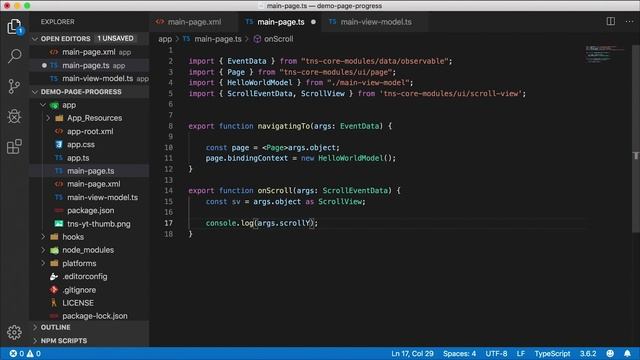Click the editor vertical scrollbar
The image size is (640, 360).
[x=636, y=139]
